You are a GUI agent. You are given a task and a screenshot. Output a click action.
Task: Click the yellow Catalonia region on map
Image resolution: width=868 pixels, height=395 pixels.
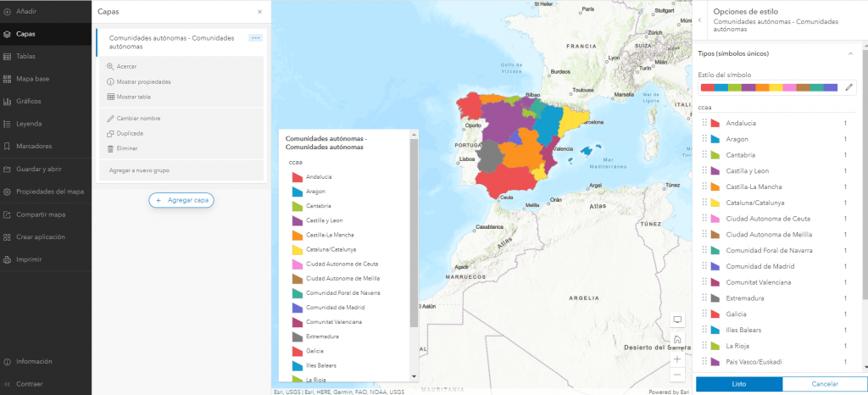tap(571, 122)
